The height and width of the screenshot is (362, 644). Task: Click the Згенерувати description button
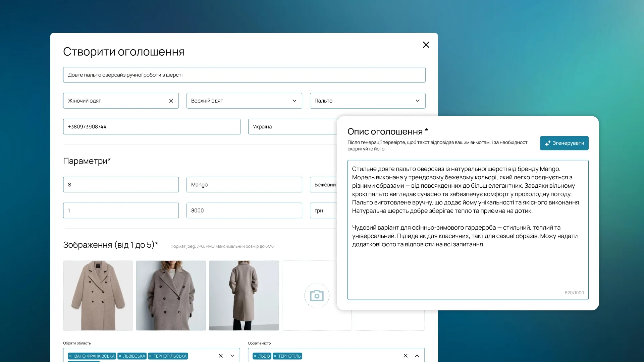[x=564, y=143]
